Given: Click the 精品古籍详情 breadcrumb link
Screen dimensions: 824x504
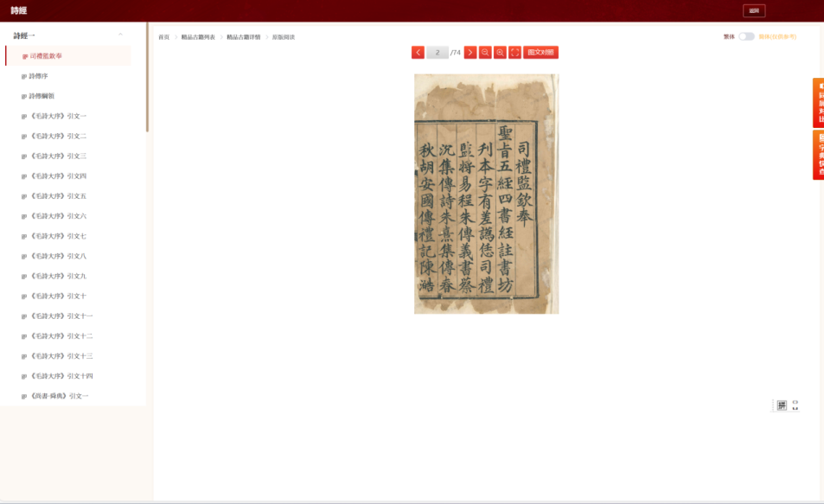Looking at the screenshot, I should (x=243, y=37).
